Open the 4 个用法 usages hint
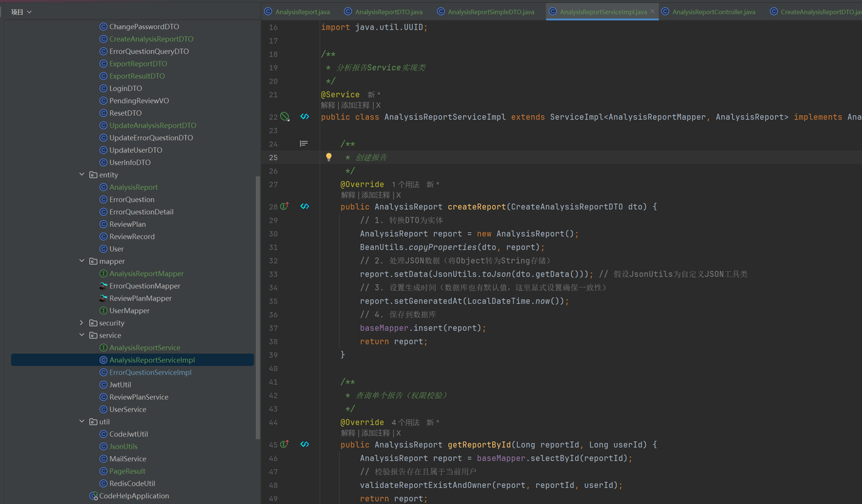The height and width of the screenshot is (504, 862). click(405, 423)
